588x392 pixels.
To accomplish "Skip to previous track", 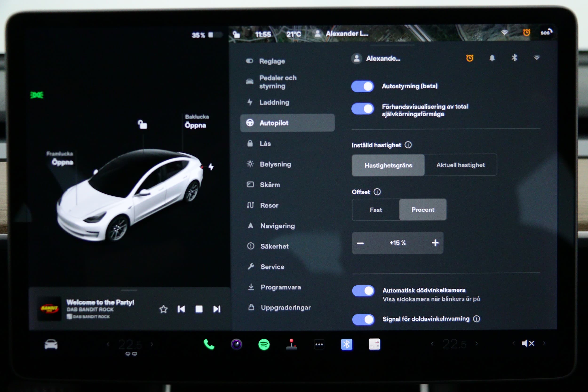I will click(181, 309).
